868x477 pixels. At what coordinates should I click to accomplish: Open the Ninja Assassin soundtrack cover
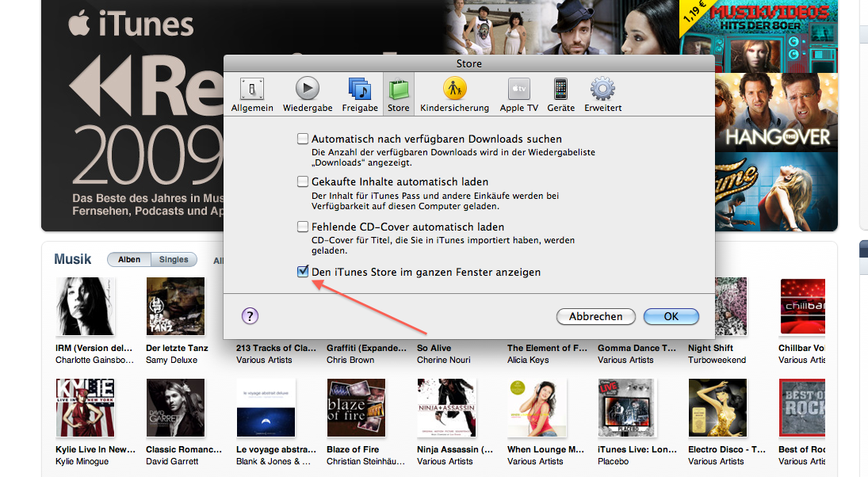[x=447, y=408]
